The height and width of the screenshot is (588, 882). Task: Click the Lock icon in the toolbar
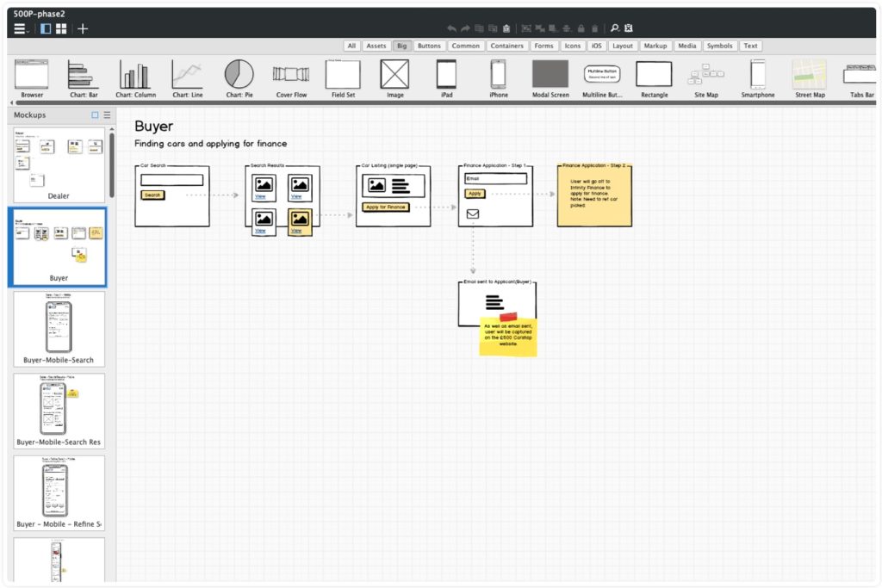coord(581,28)
